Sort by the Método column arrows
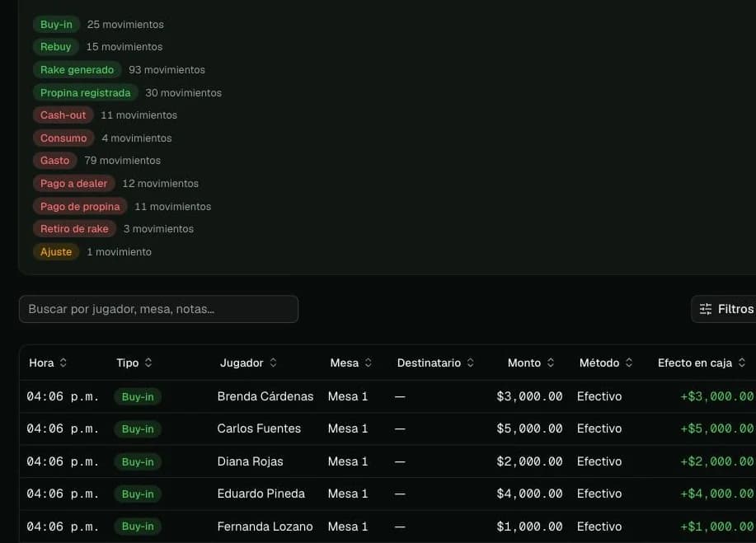Image resolution: width=756 pixels, height=543 pixels. 629,363
